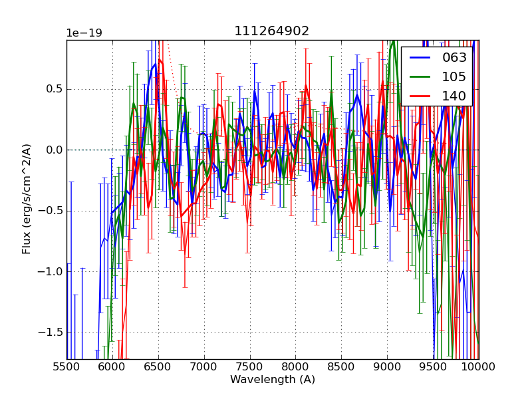Screen dimensions: 532x399
Task: Click the 5500 x-axis tick label
Action: 66,366
